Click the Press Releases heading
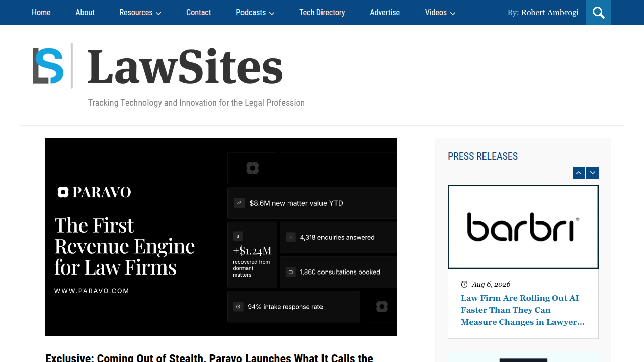The image size is (644, 362). [483, 156]
